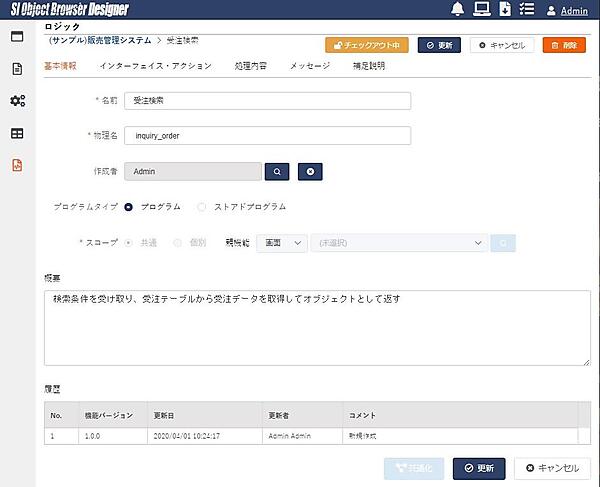Select the ストアドプログラム radio button
Viewport: 600px width, 487px height.
tap(202, 207)
